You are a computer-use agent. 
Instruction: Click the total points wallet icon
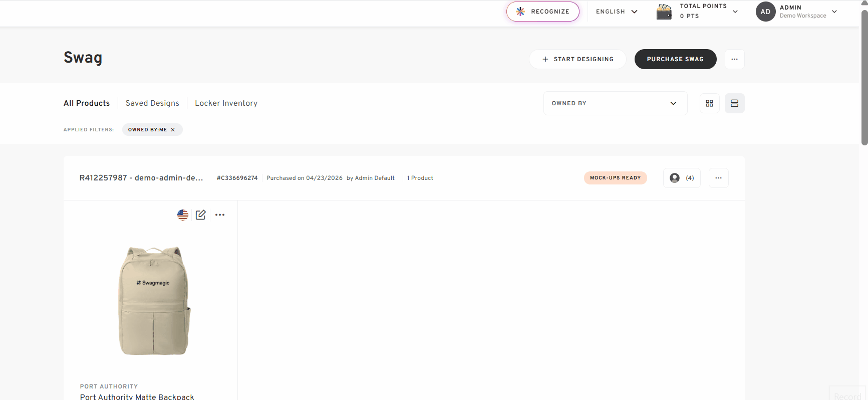point(664,12)
